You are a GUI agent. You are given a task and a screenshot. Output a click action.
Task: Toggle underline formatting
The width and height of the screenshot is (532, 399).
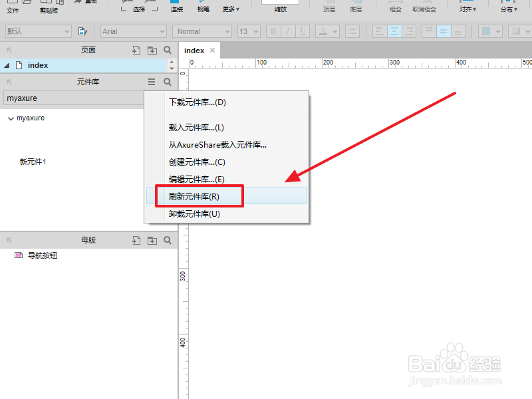click(x=303, y=31)
